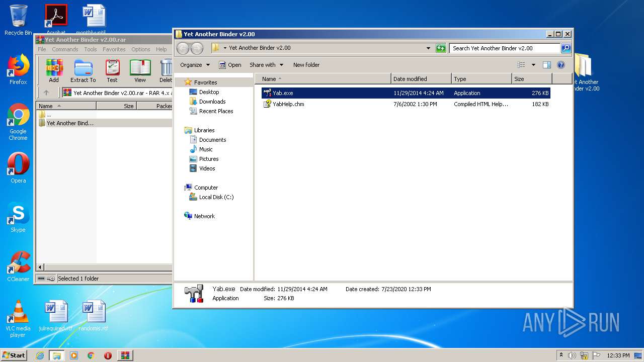
Task: Open Tools menu in WinRAR
Action: 91,49
